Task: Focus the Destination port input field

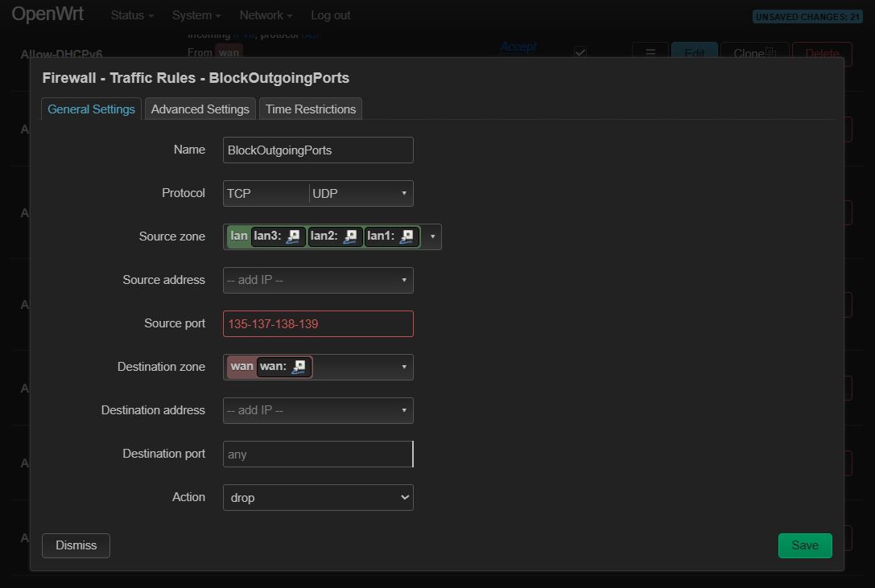Action: (318, 454)
